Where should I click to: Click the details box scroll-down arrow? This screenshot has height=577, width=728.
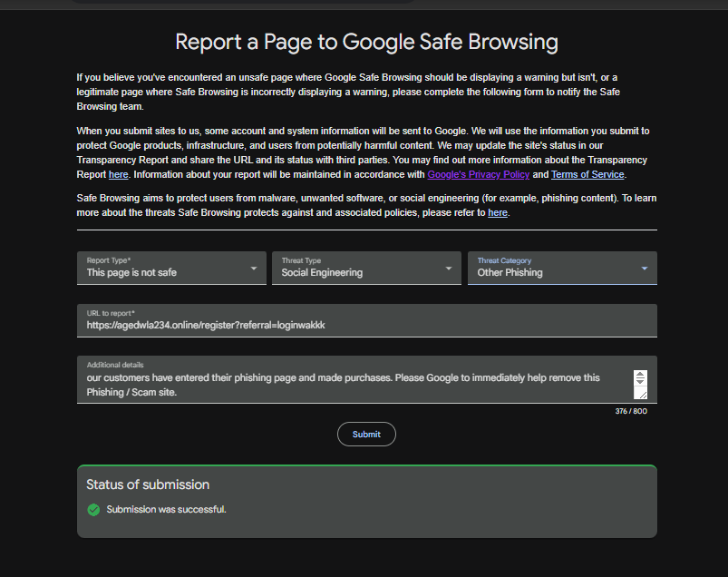click(640, 381)
